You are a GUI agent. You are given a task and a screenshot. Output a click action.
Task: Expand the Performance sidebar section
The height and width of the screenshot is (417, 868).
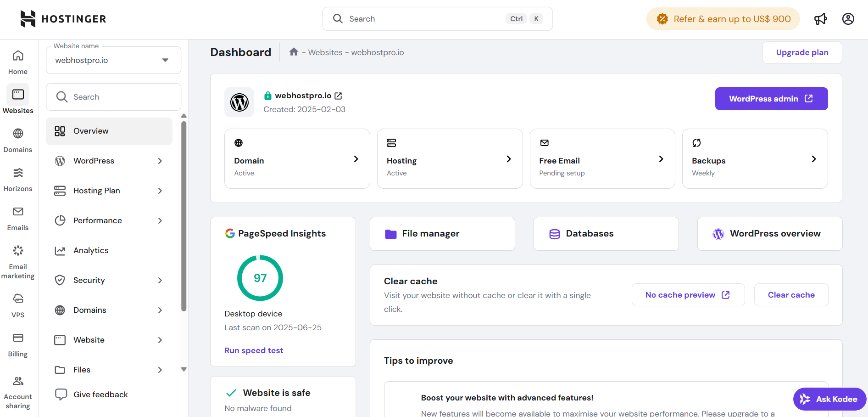[x=160, y=220]
